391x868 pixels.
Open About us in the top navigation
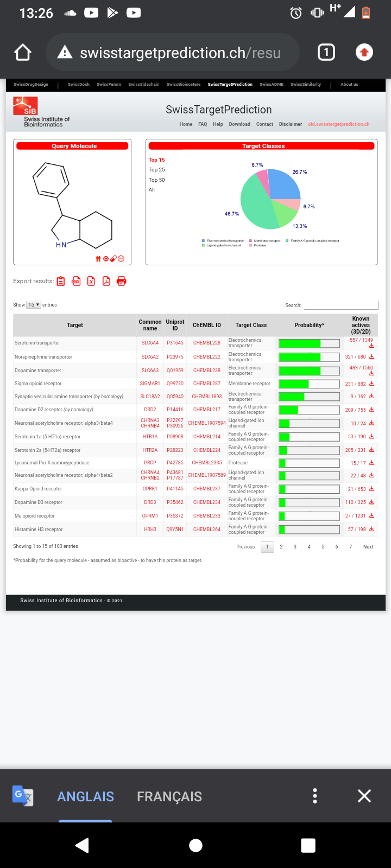coord(349,85)
